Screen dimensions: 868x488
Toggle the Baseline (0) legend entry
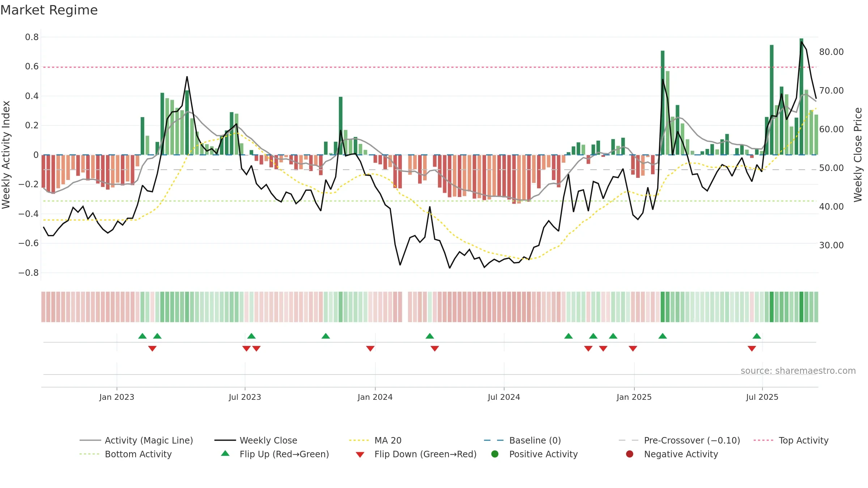[x=522, y=440]
